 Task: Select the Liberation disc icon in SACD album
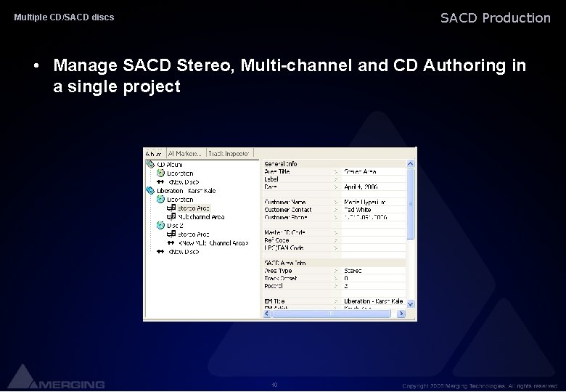(x=160, y=199)
